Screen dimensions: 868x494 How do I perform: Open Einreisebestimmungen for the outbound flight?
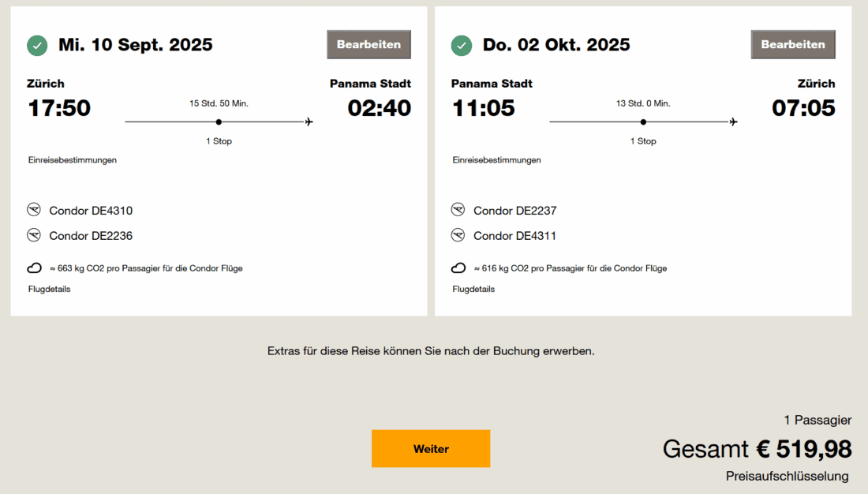pos(73,160)
